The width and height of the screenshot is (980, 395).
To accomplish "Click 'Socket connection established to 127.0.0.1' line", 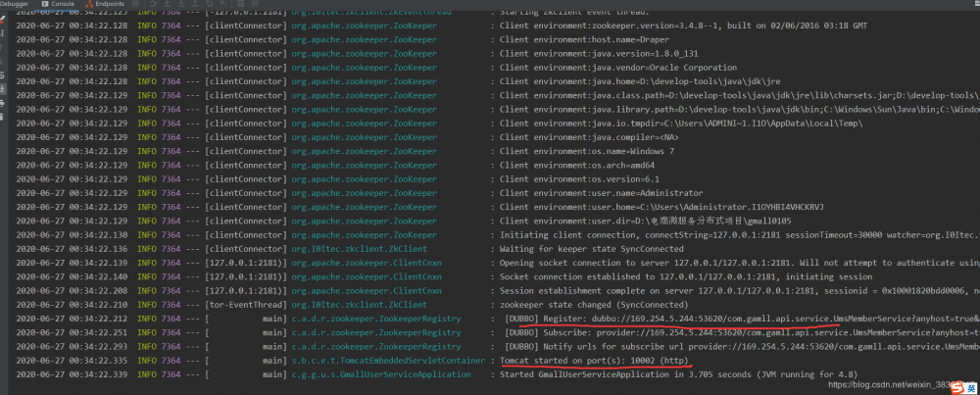I will pos(686,276).
